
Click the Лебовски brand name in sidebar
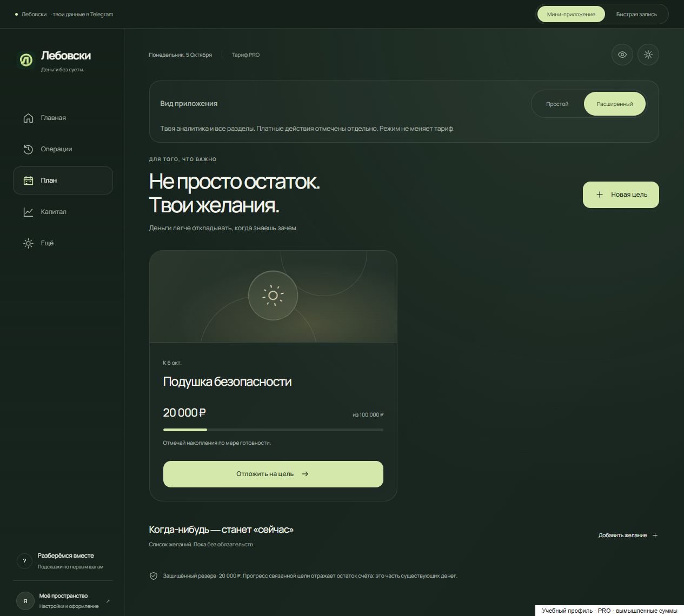(66, 56)
